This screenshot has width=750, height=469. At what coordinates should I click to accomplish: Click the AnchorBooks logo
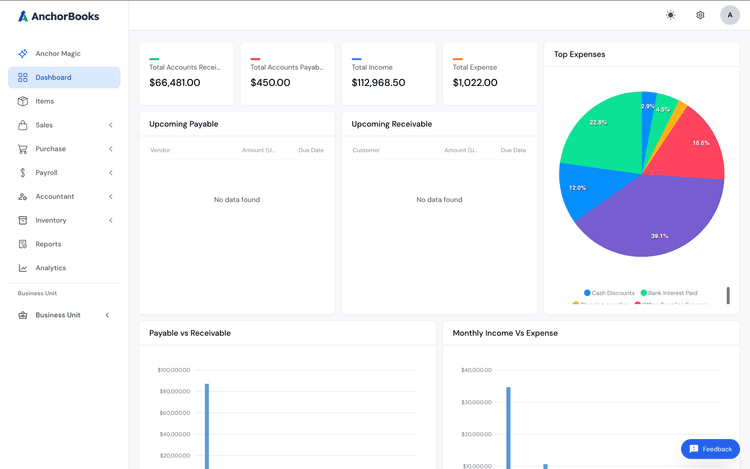pos(58,16)
